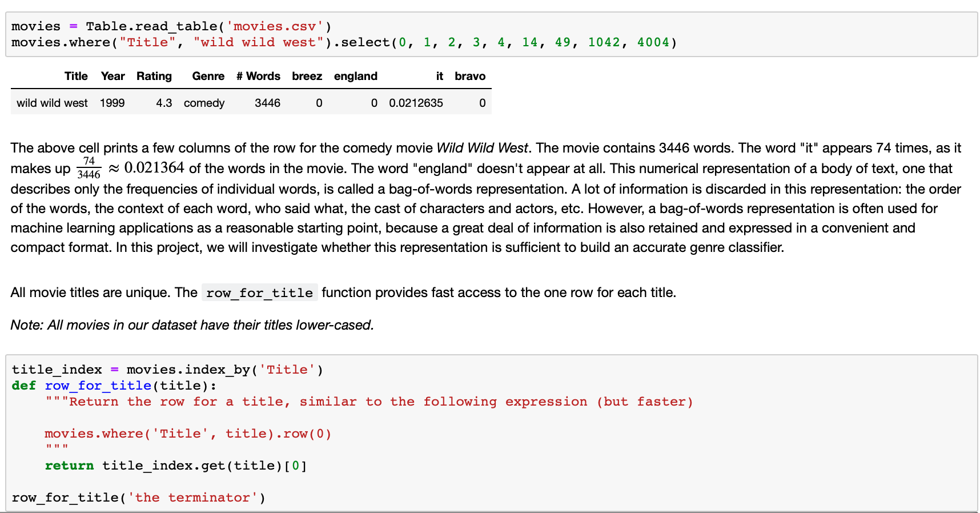Viewport: 980px width, 513px height.
Task: Click the docstring line starting 'Return the row'
Action: (369, 402)
